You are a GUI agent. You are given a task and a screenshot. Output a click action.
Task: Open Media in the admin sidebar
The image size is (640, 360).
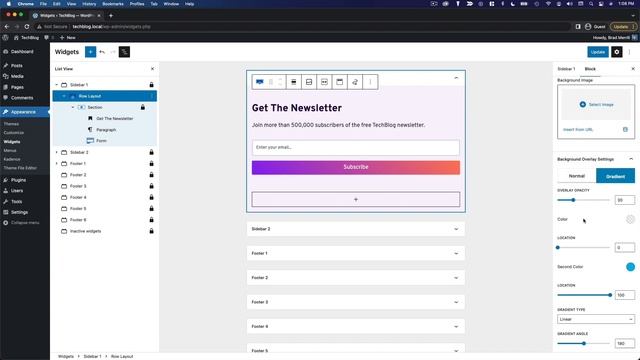(x=17, y=76)
